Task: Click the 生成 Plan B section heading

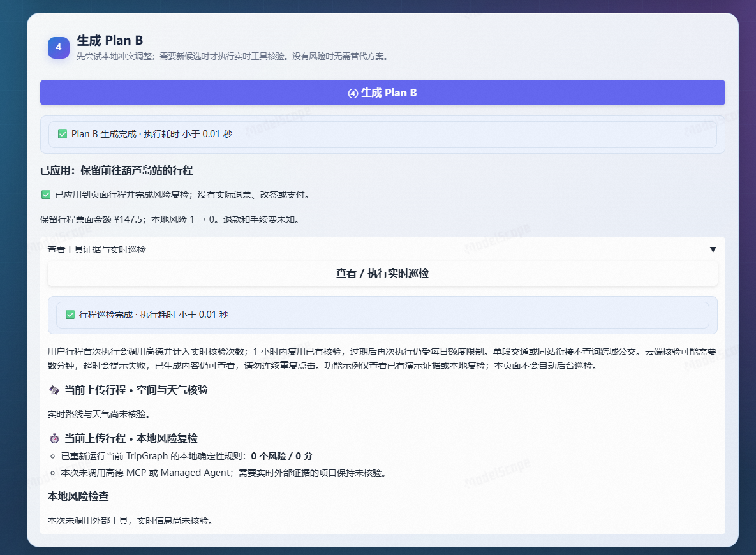Action: (x=110, y=40)
